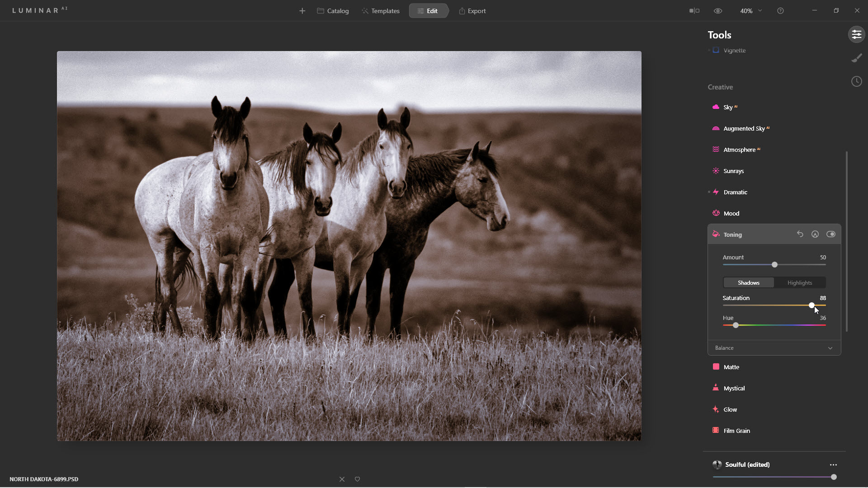
Task: Reset the Toning tool with undo arrow
Action: (x=800, y=234)
